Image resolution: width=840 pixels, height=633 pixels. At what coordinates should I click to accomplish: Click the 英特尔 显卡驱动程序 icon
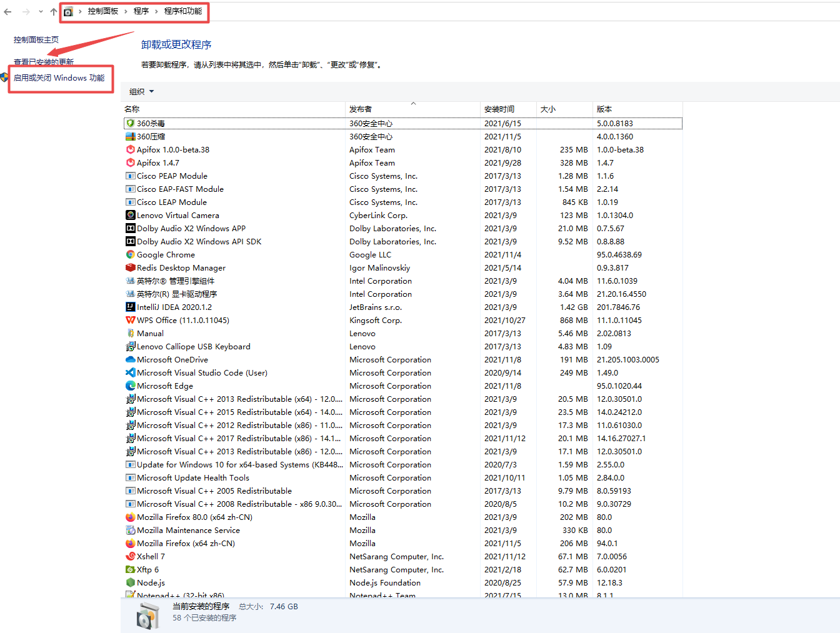(131, 294)
